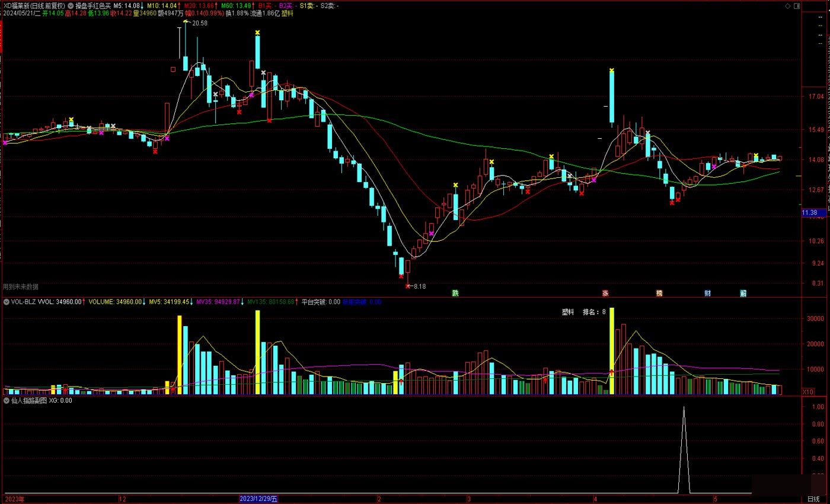Click the 30000 volume axis label
Screen dimensions: 830x504
(816, 318)
